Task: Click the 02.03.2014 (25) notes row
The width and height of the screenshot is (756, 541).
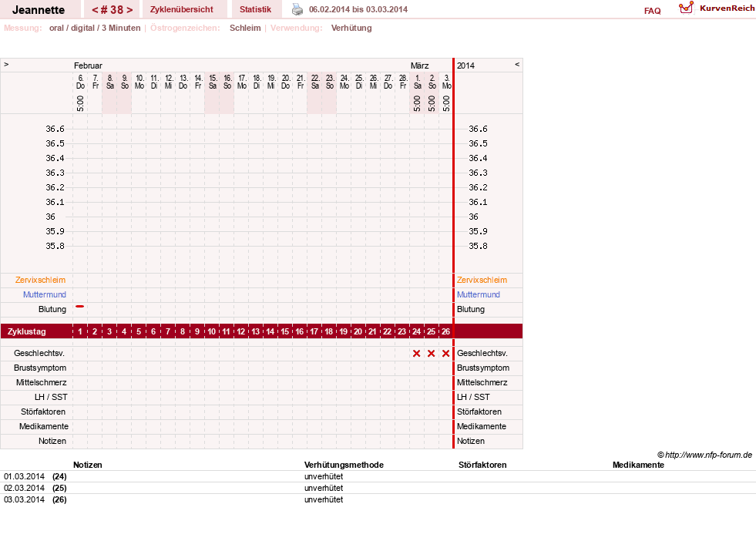Action: point(378,488)
